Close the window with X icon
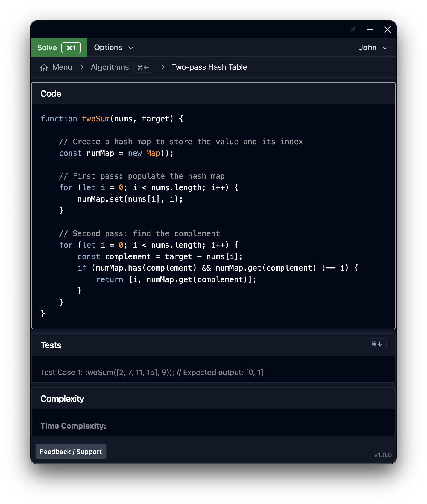The image size is (427, 504). tap(387, 29)
